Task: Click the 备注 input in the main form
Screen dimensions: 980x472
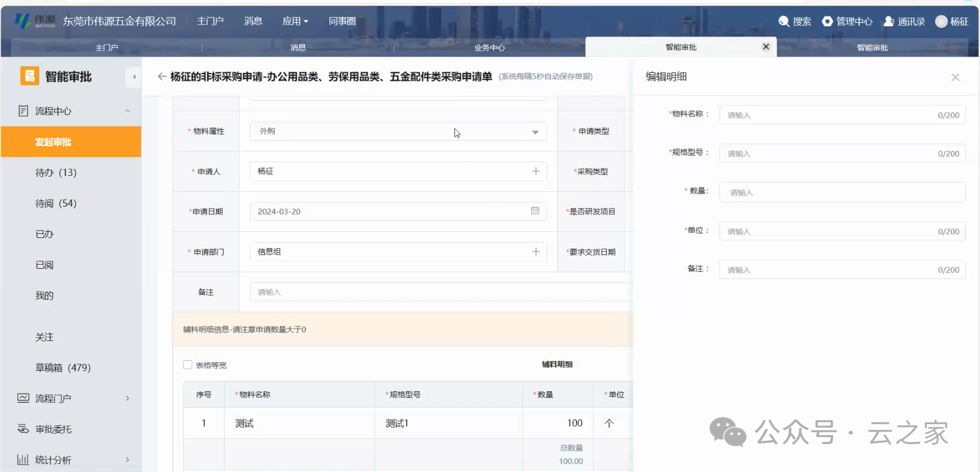Action: [x=441, y=292]
